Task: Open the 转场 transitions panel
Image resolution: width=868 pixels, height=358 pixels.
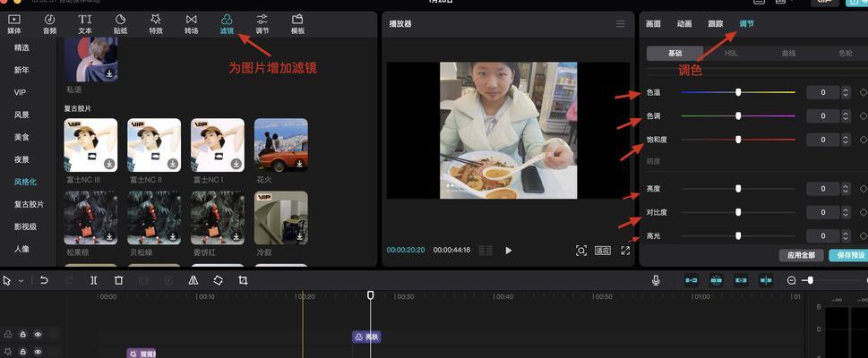Action: (x=191, y=24)
